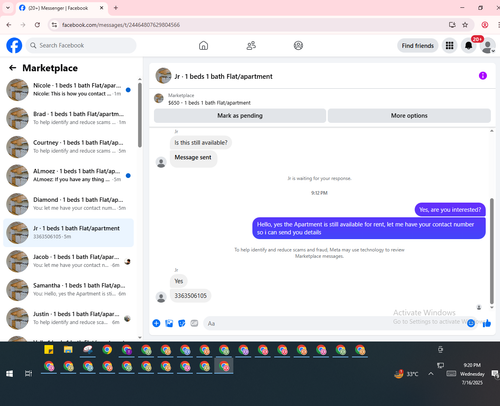Click the 'Yes, are you interested?' message
This screenshot has width=500, height=406.
click(450, 210)
